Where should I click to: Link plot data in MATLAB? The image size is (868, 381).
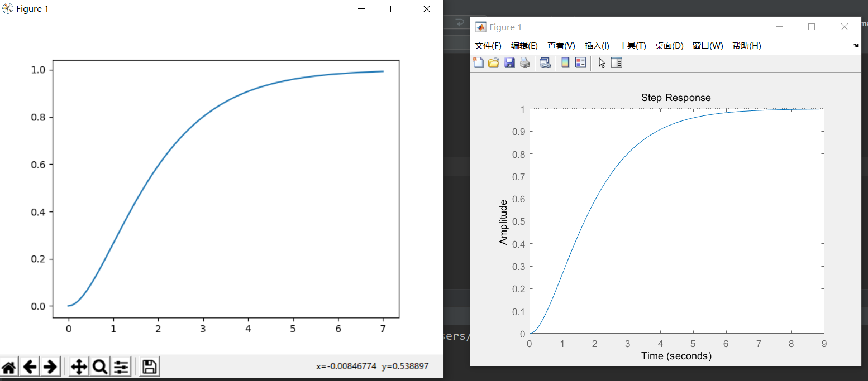pyautogui.click(x=545, y=62)
